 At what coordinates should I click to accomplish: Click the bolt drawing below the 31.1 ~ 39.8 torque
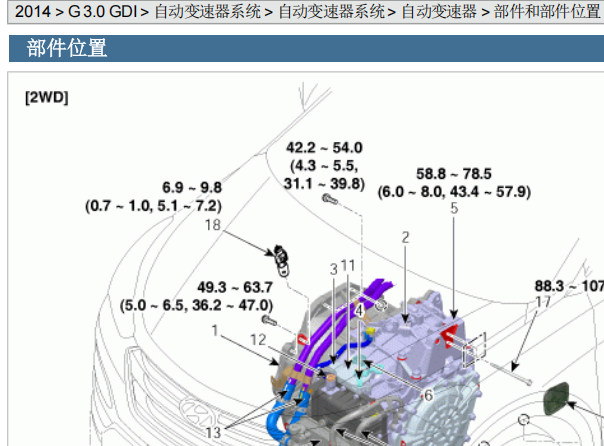(x=330, y=200)
